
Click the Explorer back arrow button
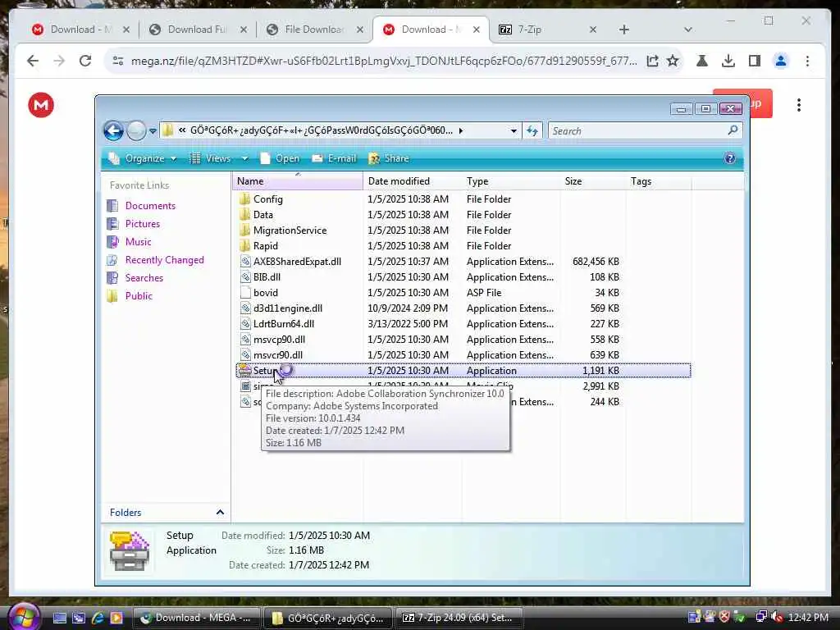coord(113,130)
